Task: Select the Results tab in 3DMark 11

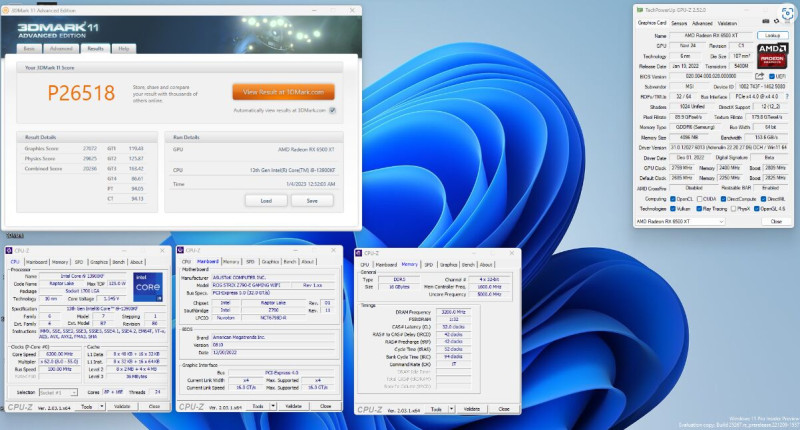Action: click(95, 48)
